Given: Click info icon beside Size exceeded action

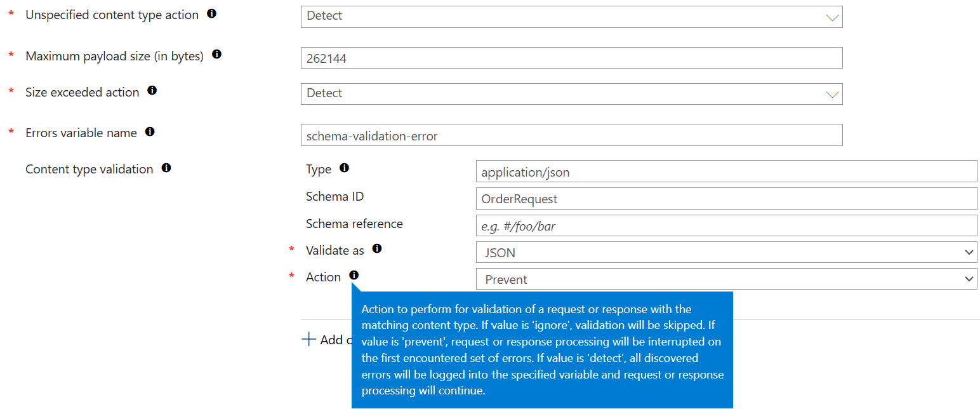Looking at the screenshot, I should [x=152, y=91].
